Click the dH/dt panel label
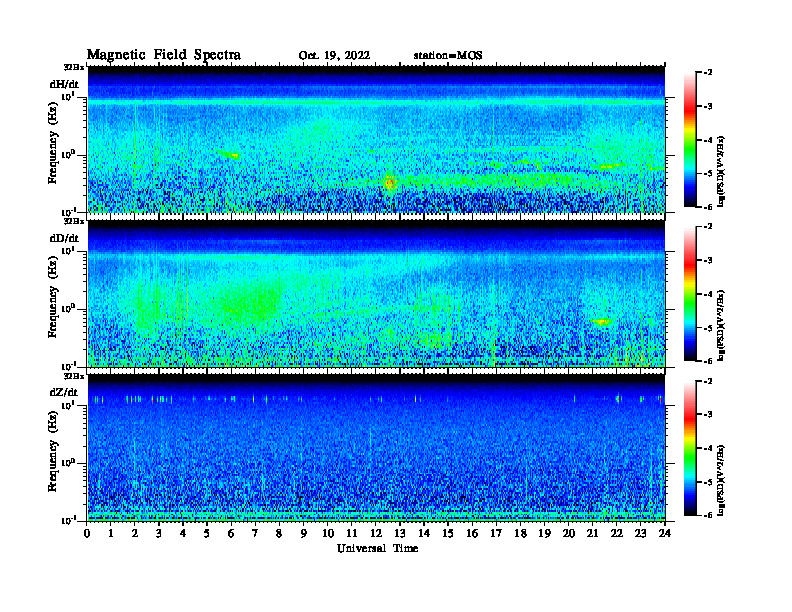792x612 pixels. point(64,84)
